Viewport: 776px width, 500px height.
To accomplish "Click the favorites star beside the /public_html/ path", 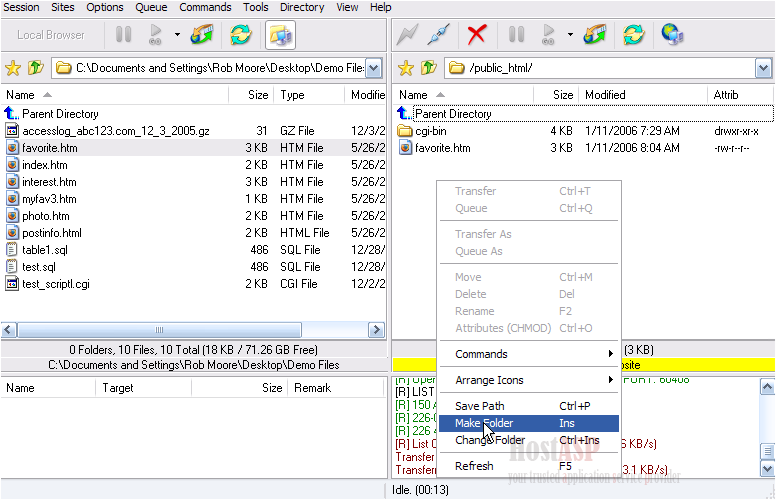I will point(406,68).
